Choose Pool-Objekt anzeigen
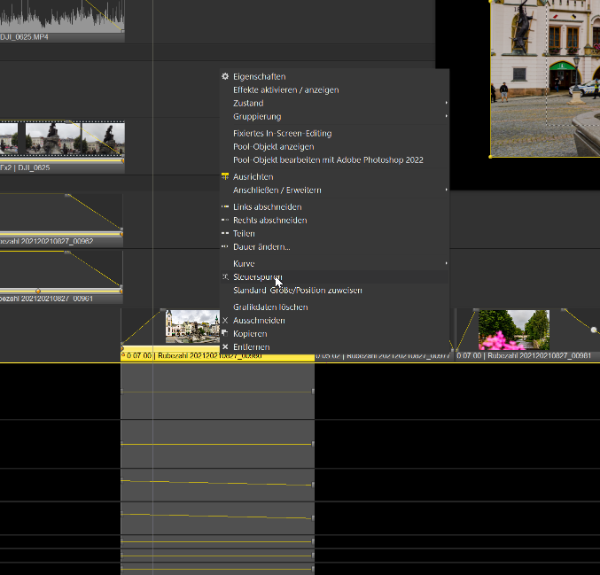The height and width of the screenshot is (575, 600). pos(272,146)
